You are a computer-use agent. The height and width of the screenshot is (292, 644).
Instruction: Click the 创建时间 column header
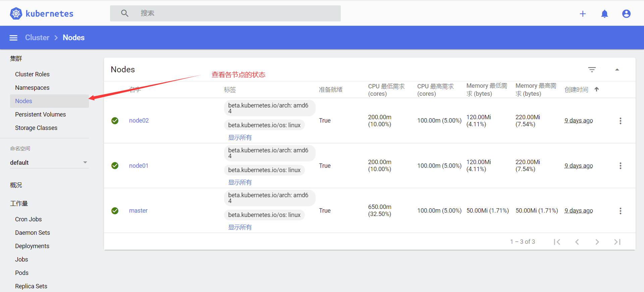coord(576,90)
